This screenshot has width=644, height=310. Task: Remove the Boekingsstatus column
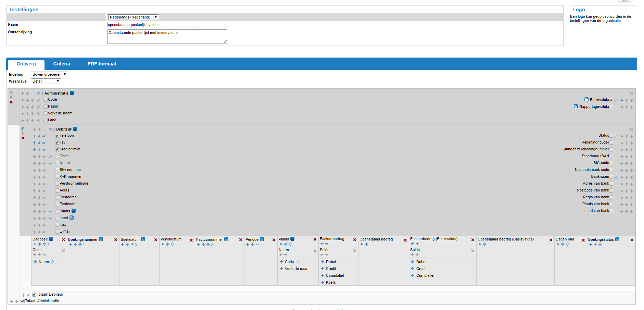coord(632,240)
